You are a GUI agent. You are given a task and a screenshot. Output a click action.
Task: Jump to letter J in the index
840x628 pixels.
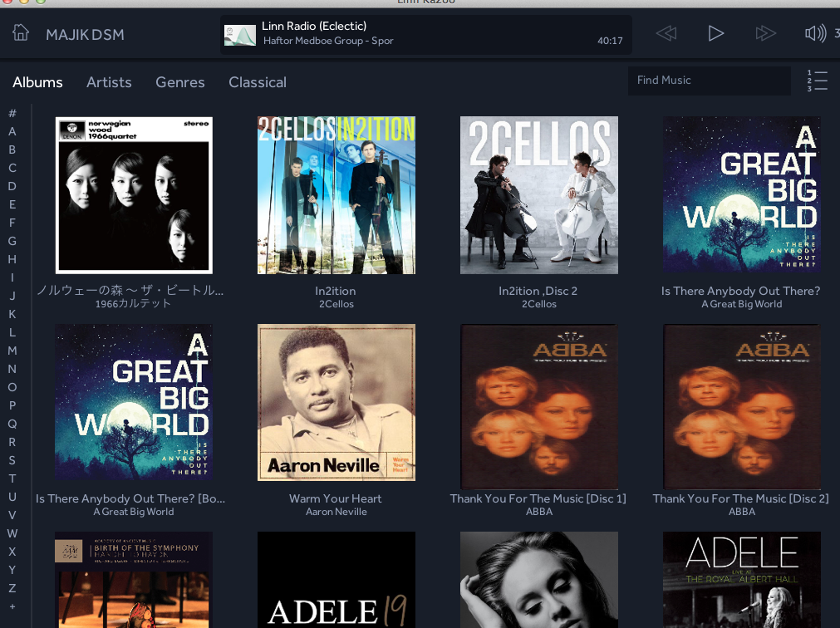pos(12,296)
